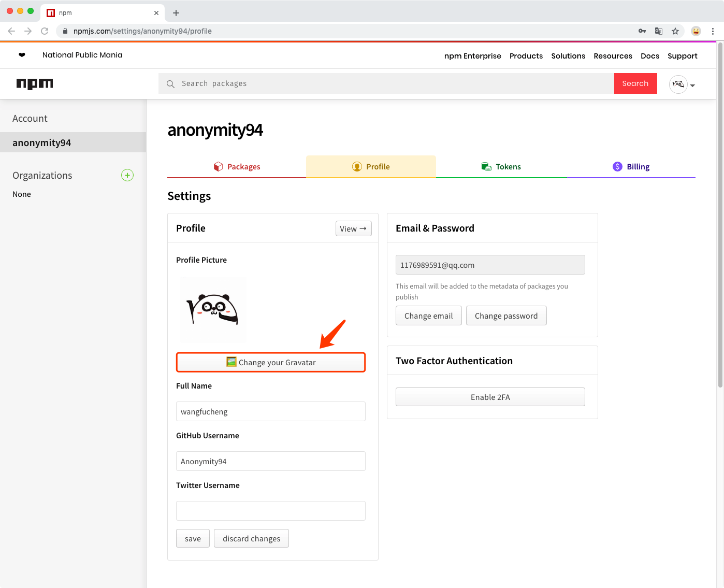724x588 pixels.
Task: Open the user avatar menu in header
Action: [x=678, y=84]
